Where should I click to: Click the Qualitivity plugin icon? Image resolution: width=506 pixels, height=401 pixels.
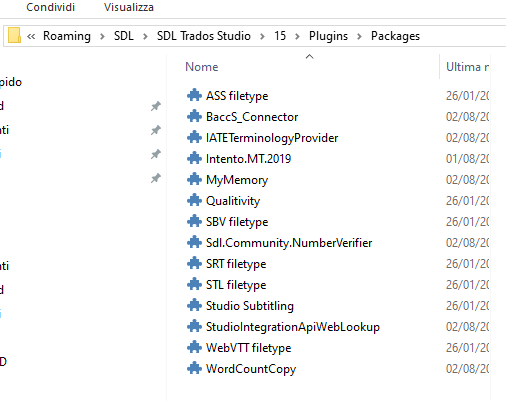click(x=194, y=201)
